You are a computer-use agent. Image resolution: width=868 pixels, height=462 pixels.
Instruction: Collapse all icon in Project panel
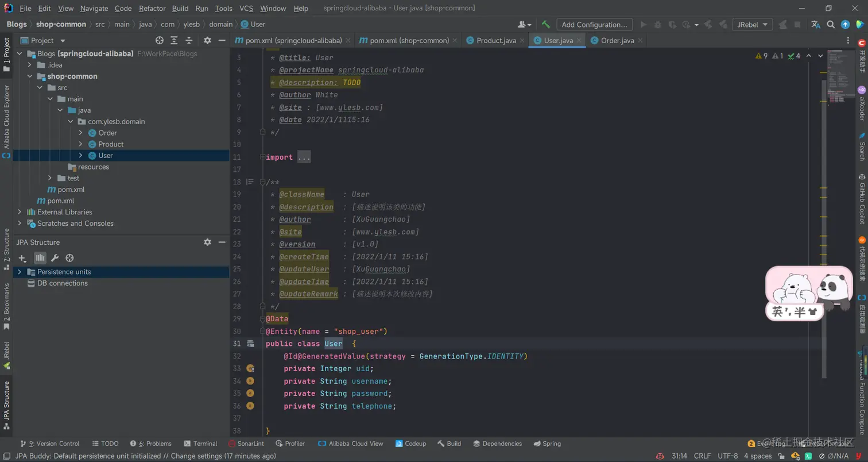coord(188,41)
